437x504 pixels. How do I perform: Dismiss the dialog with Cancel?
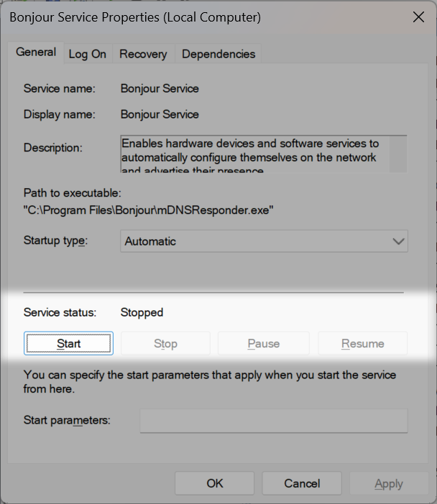(301, 483)
